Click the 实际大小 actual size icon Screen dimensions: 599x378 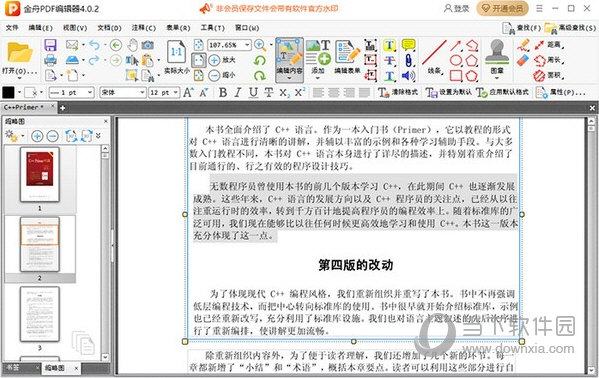coord(176,57)
